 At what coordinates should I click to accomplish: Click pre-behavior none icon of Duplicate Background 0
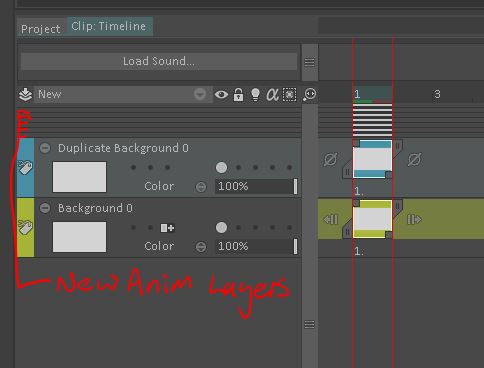point(330,159)
